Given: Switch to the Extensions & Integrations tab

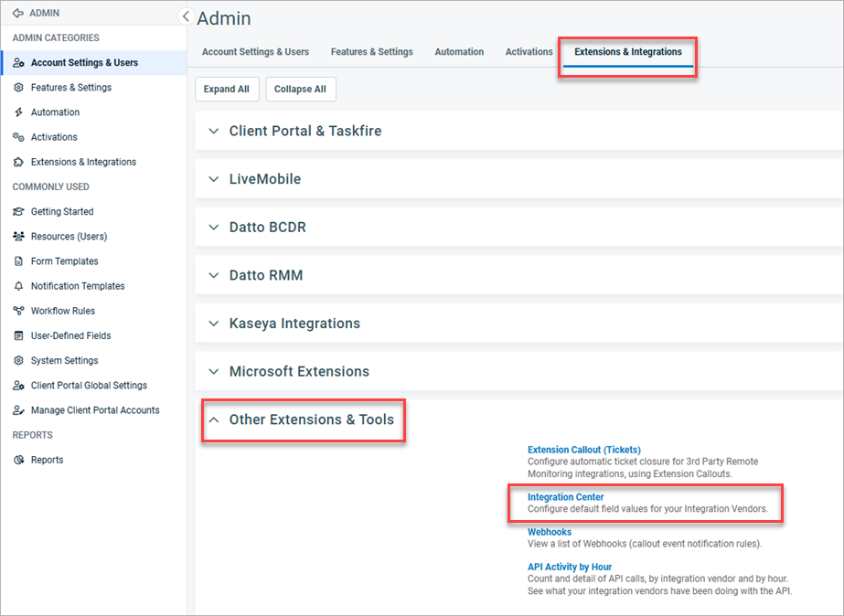Looking at the screenshot, I should click(x=627, y=52).
